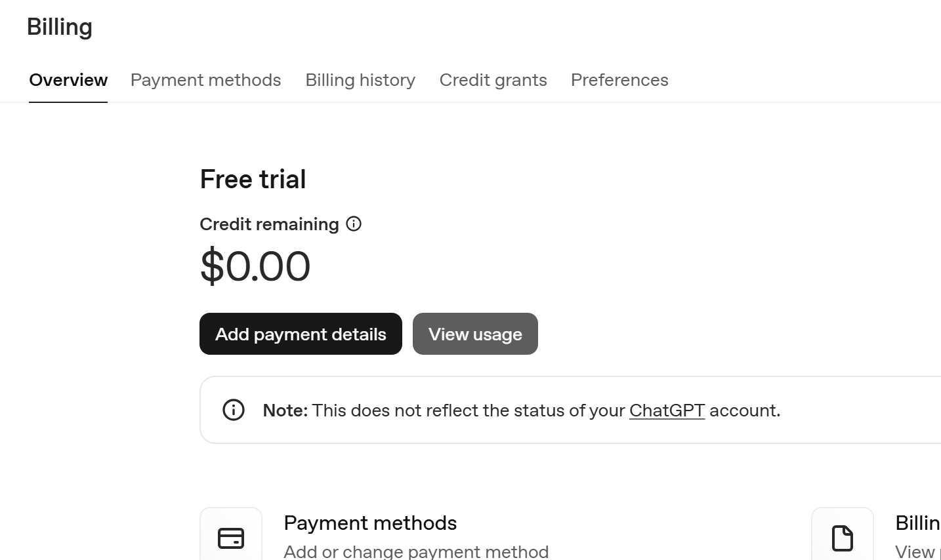Open the Payment methods card title
Screen dimensions: 941x560
pos(370,523)
